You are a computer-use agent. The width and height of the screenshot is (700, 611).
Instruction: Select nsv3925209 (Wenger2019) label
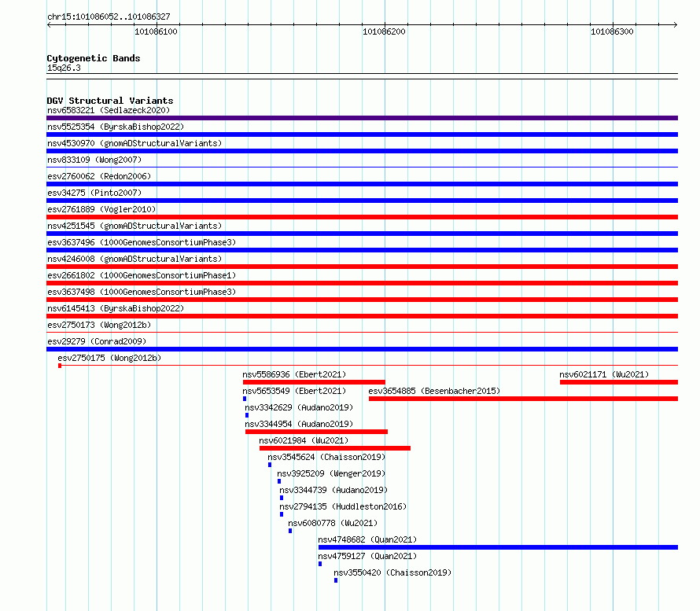[x=331, y=473]
